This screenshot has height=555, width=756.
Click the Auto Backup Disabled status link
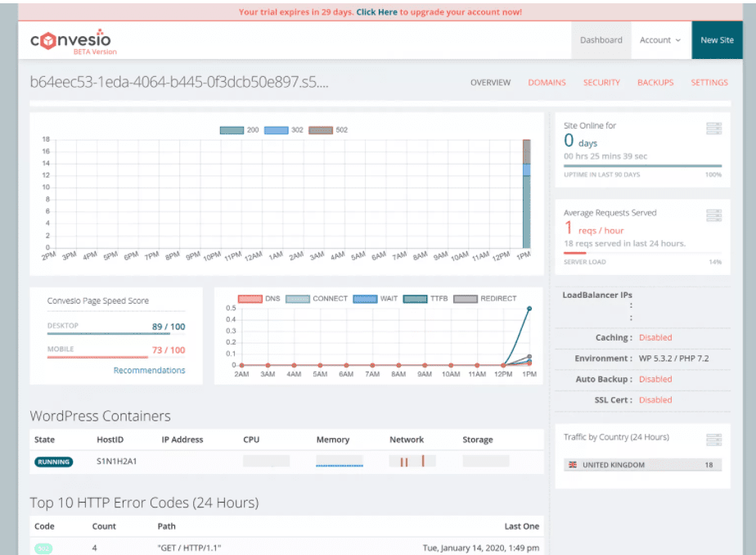coord(655,379)
